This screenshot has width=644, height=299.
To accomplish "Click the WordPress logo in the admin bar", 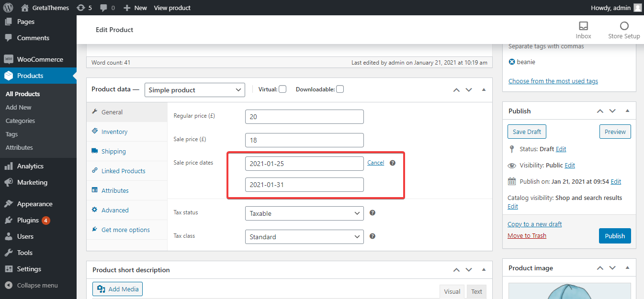I will (x=7, y=7).
